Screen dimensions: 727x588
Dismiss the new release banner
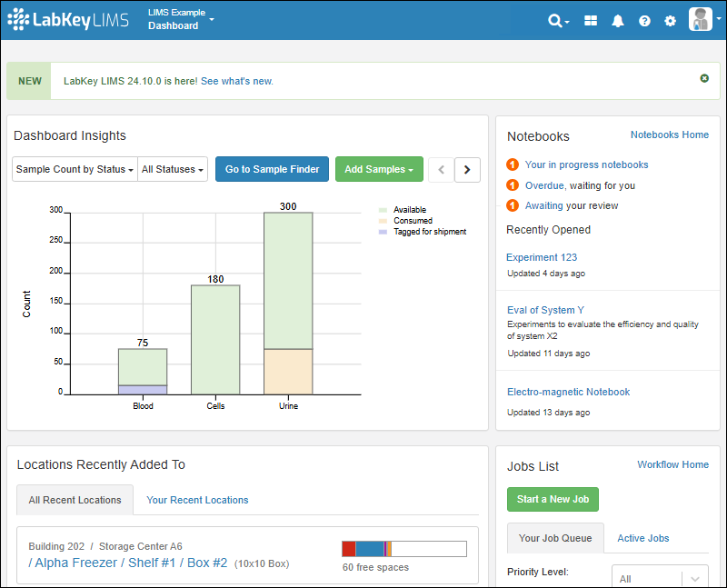(704, 79)
